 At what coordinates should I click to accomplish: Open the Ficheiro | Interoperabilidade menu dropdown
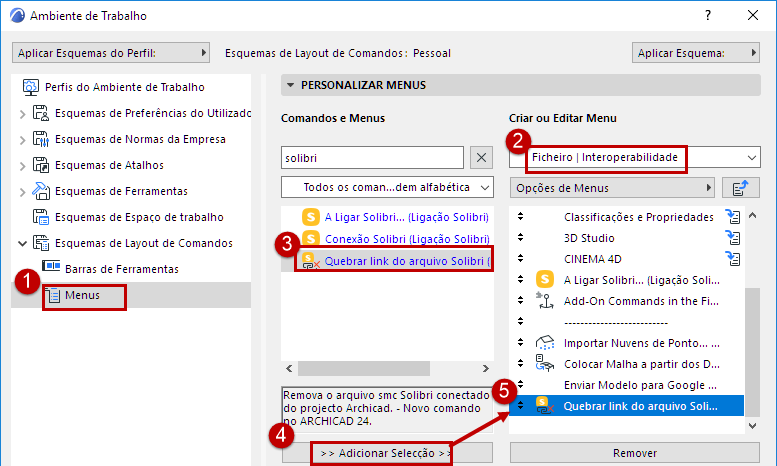[x=635, y=158]
